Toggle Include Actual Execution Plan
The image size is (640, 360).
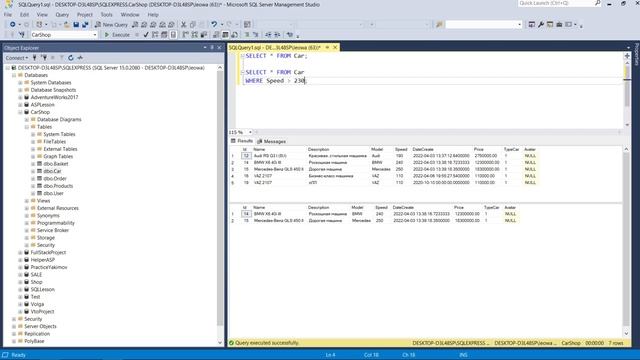[x=185, y=35]
